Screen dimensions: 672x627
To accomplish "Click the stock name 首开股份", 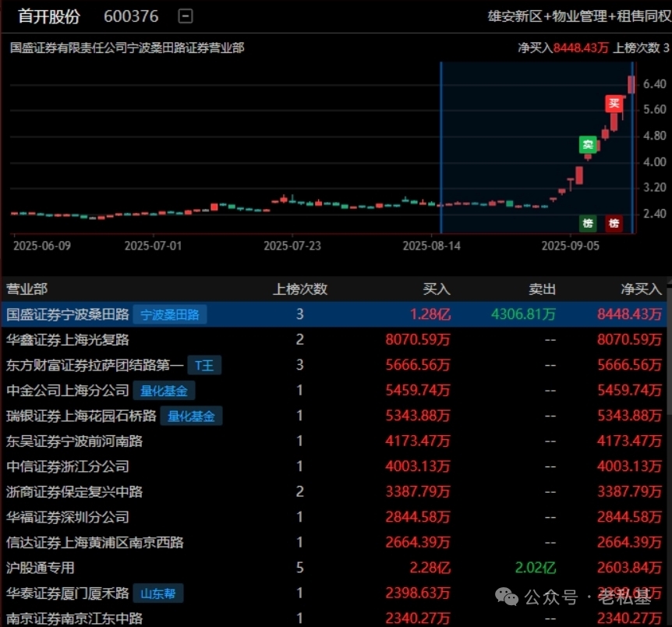I will pos(49,16).
